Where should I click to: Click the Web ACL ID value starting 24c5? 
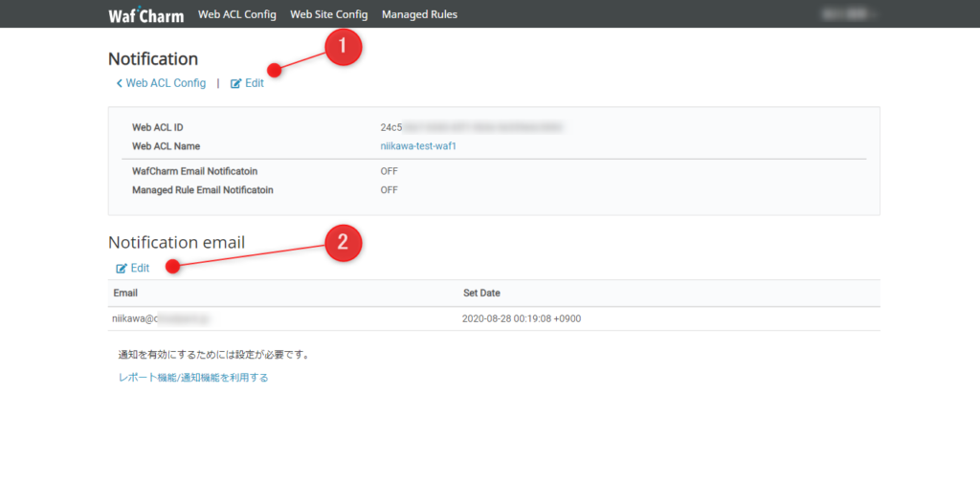[x=471, y=127]
